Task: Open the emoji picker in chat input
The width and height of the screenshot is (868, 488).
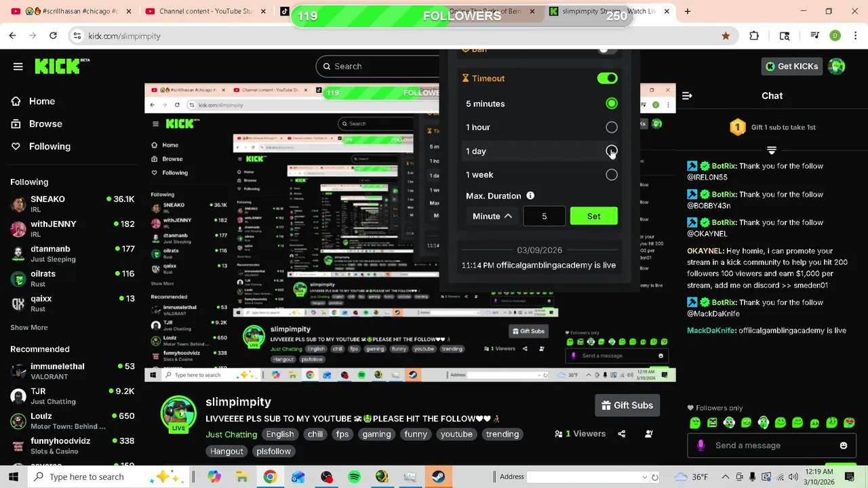Action: (843, 445)
